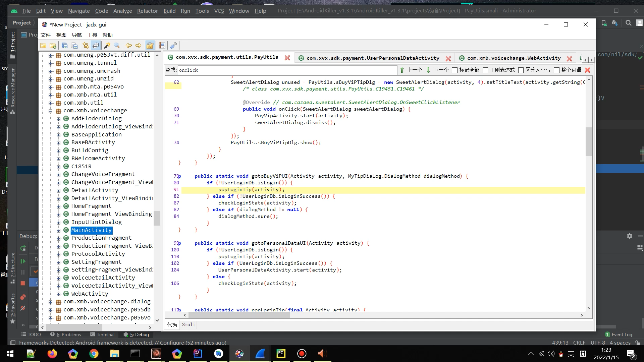Enable the 标记全部 checkbox
Screen dimensions: 644x362
tap(455, 70)
